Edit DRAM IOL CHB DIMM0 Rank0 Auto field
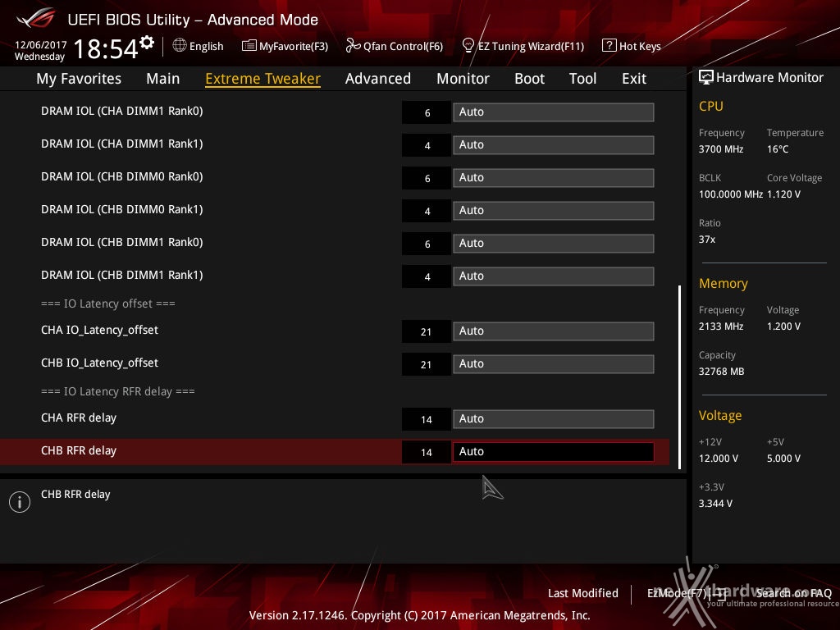 click(554, 177)
